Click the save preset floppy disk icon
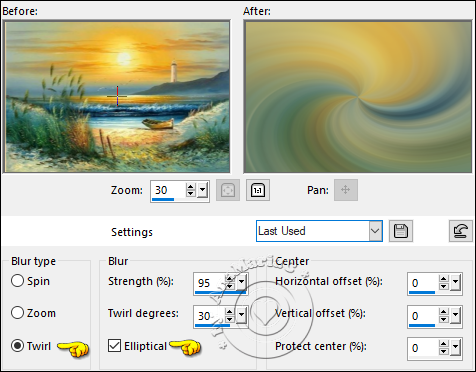476x372 pixels. click(x=401, y=231)
